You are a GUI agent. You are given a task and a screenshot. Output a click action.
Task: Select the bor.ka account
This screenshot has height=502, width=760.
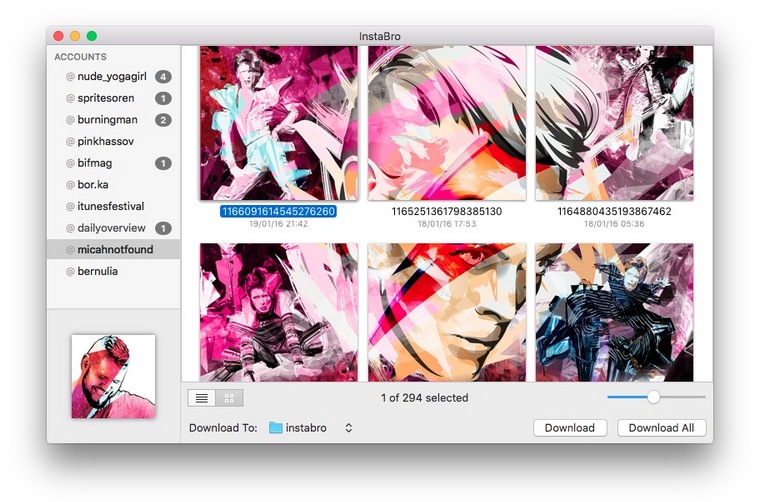tap(114, 185)
